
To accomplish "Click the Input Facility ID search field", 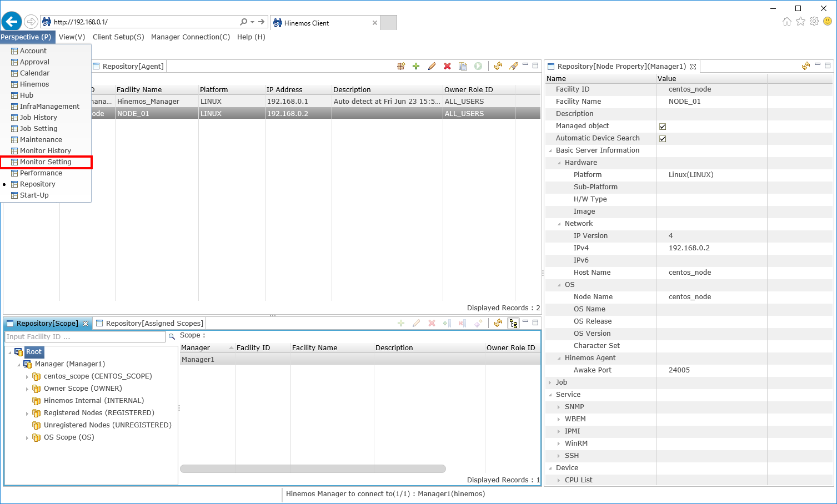I will 86,337.
